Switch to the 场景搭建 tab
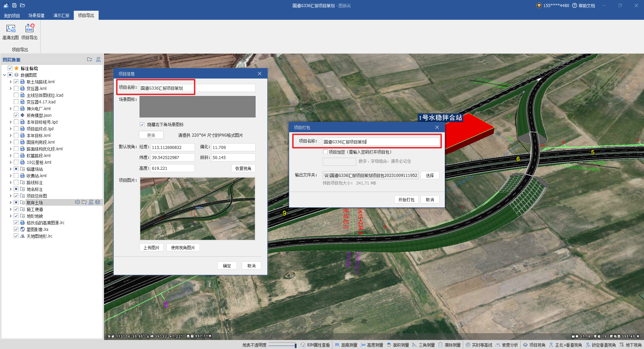This screenshot has width=644, height=349. pyautogui.click(x=36, y=16)
